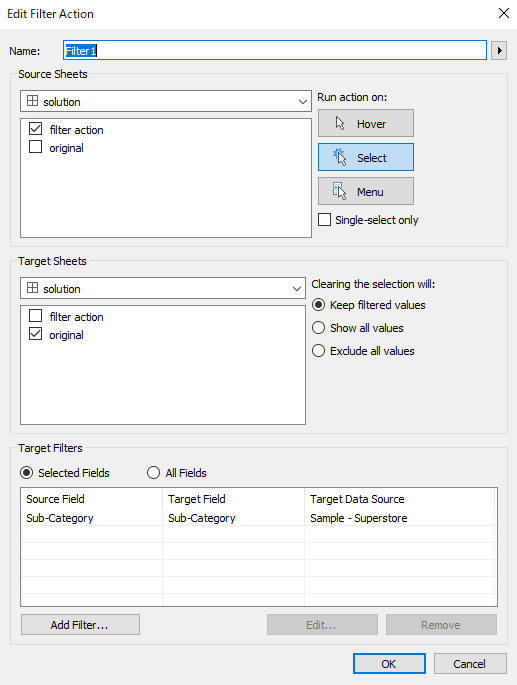Choose Select as the run action
Image resolution: width=517 pixels, height=685 pixels.
point(366,157)
